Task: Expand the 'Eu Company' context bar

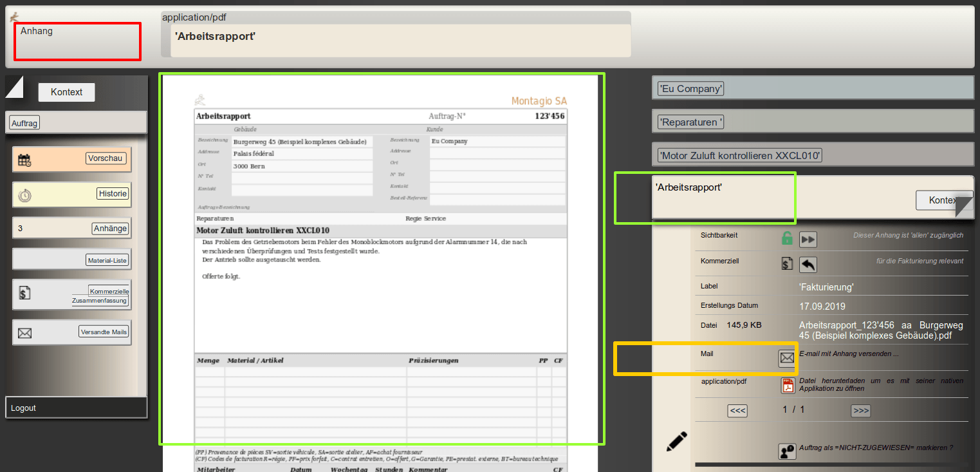Action: click(690, 89)
